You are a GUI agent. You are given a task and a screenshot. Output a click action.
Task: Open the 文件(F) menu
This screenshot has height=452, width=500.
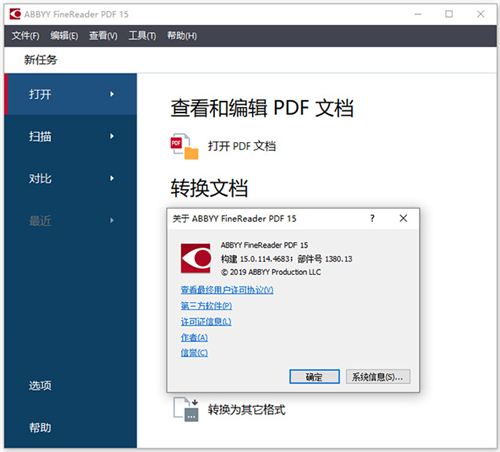pos(25,36)
